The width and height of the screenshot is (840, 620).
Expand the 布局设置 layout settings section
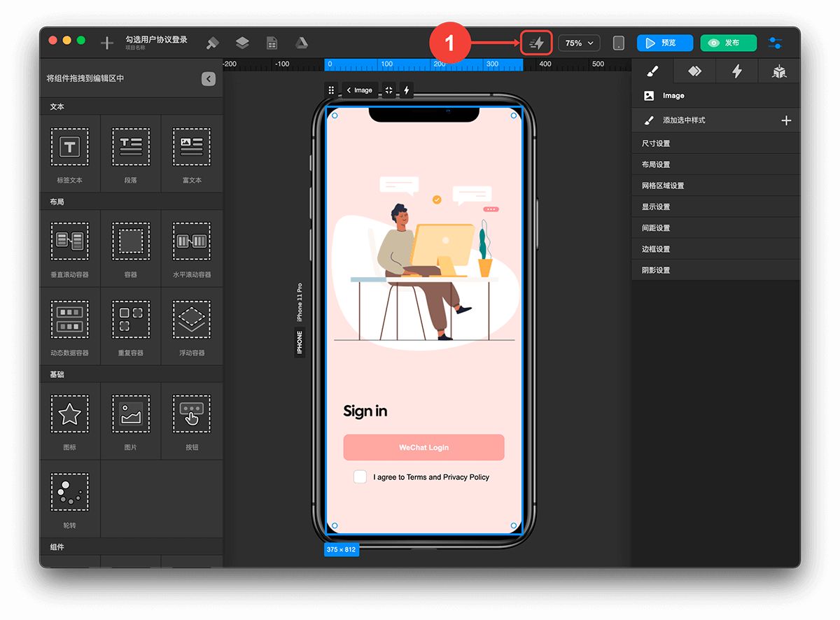pos(715,164)
